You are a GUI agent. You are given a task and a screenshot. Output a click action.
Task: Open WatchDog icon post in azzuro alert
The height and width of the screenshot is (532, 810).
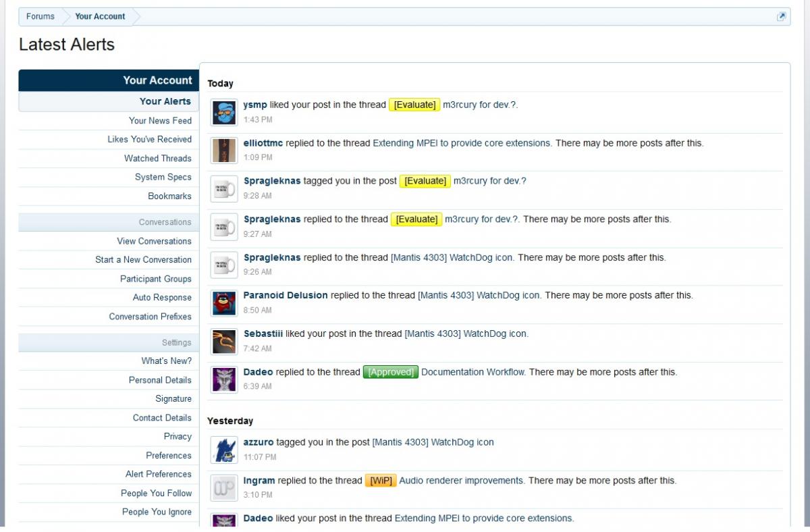coord(433,443)
